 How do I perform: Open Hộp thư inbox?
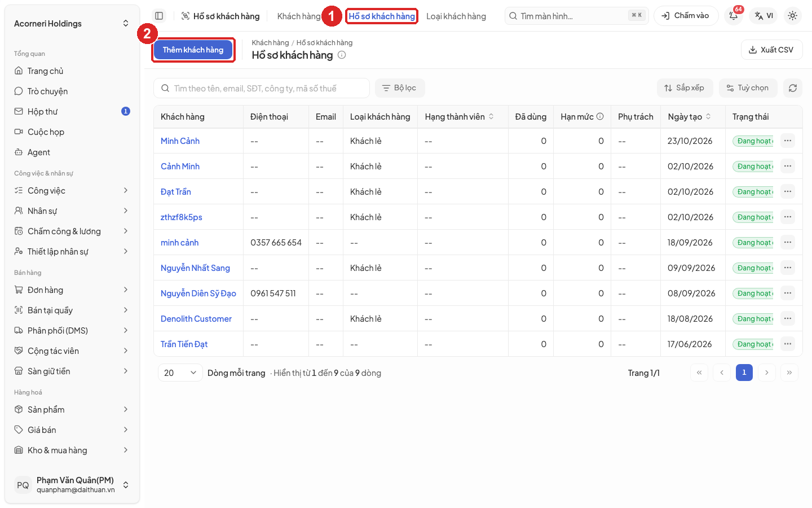72,112
